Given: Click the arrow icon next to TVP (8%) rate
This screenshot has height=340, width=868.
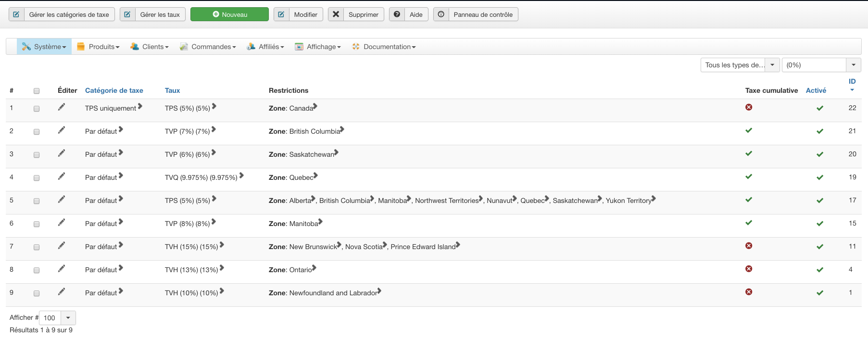Looking at the screenshot, I should [x=214, y=222].
